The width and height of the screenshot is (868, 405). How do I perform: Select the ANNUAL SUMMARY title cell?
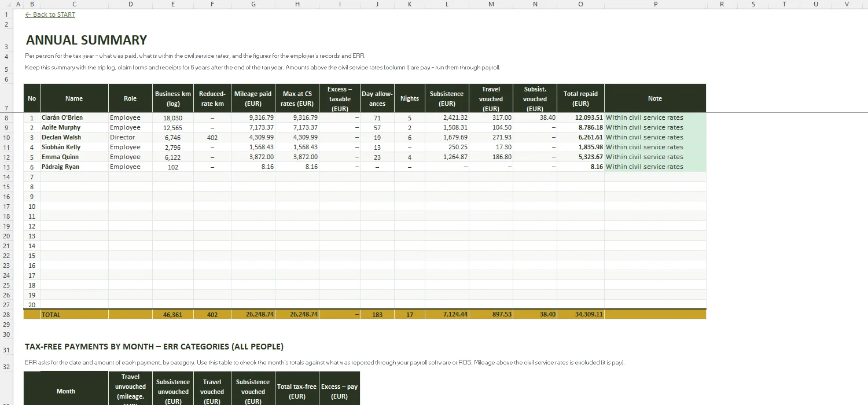(x=87, y=40)
